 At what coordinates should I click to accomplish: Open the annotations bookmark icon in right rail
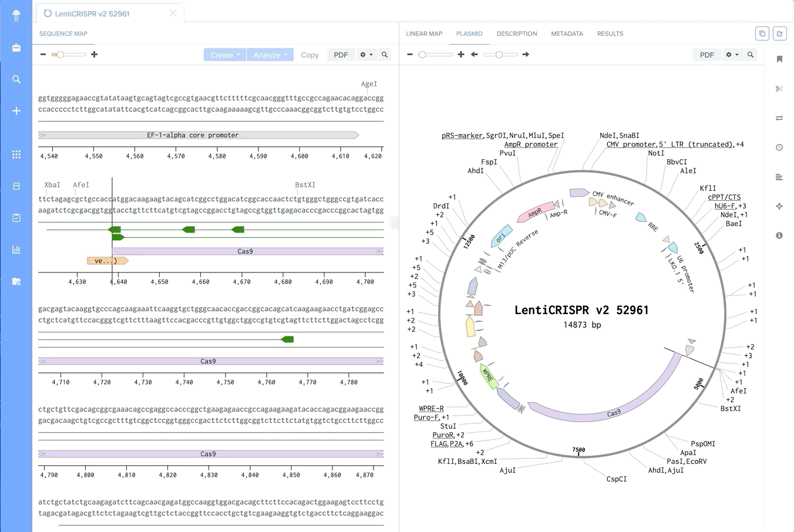click(779, 59)
